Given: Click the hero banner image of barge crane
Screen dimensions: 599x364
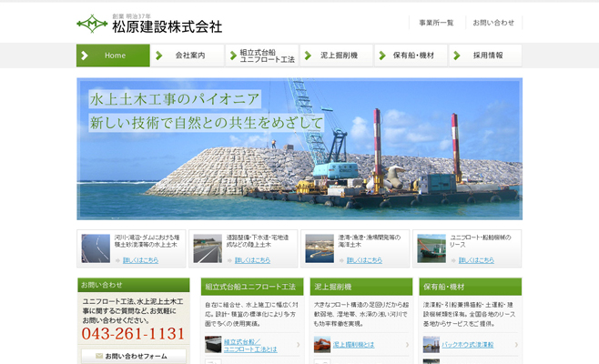Looking at the screenshot, I should (299, 149).
